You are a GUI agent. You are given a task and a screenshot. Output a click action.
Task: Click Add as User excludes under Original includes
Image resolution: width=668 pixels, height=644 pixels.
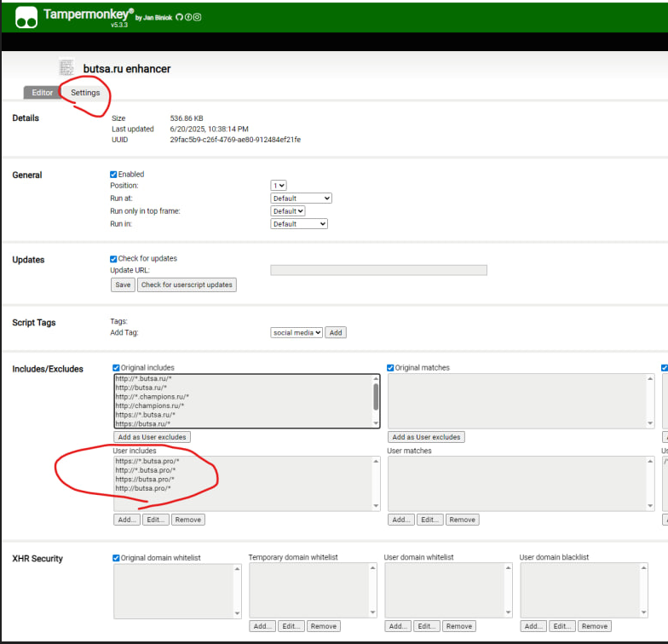coord(152,437)
